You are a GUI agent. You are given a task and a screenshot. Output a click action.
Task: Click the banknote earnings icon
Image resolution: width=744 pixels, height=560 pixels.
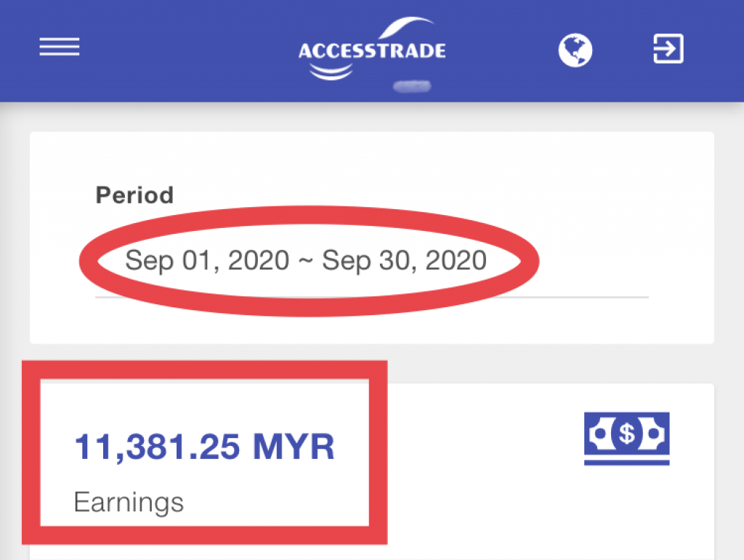pyautogui.click(x=627, y=439)
